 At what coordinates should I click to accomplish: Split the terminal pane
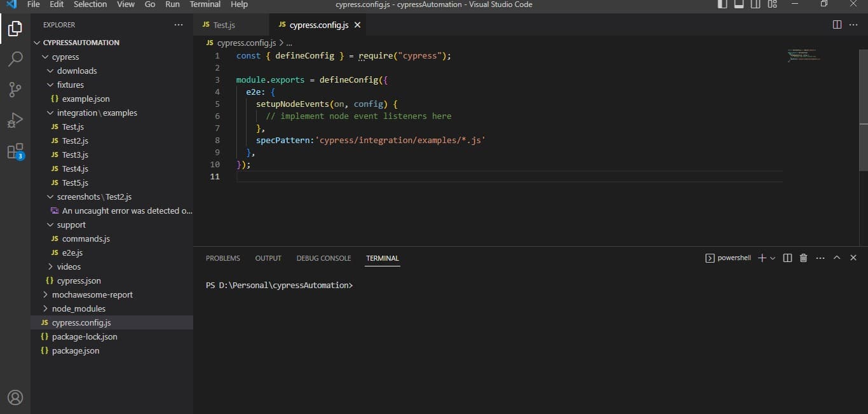(788, 258)
